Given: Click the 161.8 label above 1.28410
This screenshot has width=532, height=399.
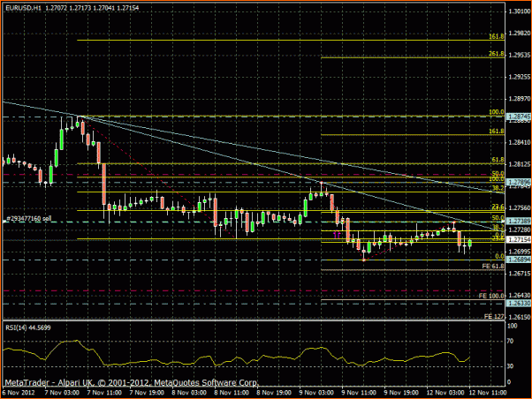Looking at the screenshot, I should click(x=497, y=132).
